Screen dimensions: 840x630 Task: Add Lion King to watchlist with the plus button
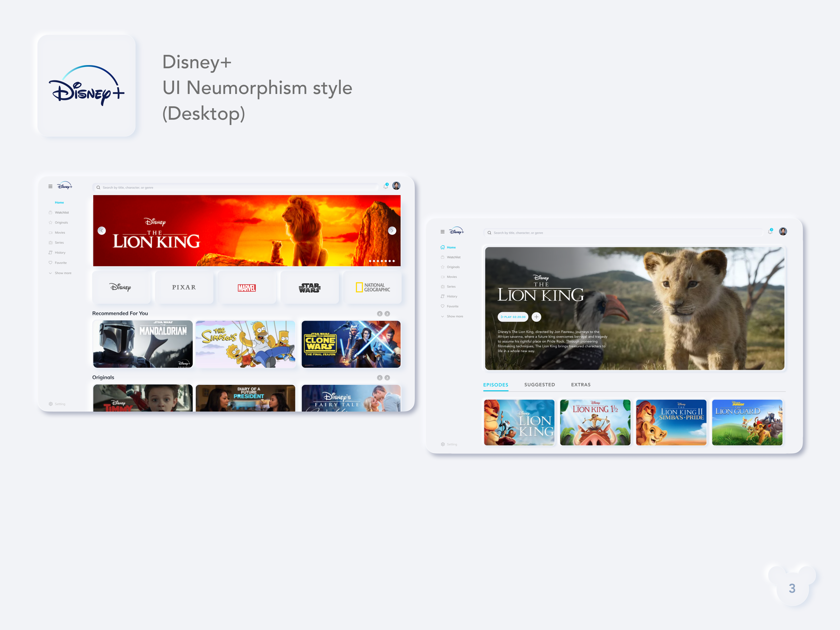point(536,317)
